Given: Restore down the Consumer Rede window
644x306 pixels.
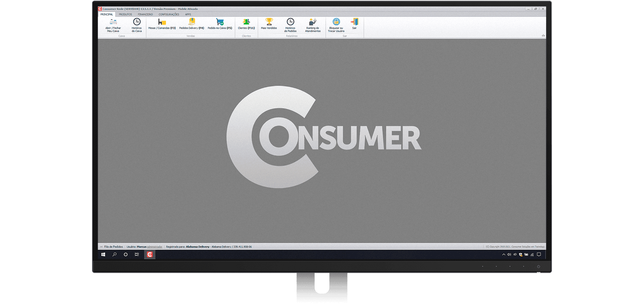Looking at the screenshot, I should tap(536, 9).
